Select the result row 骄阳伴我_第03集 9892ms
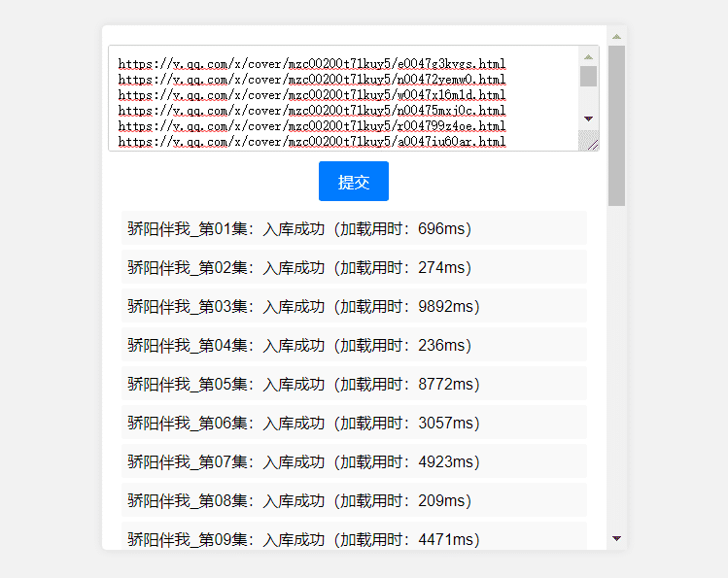Viewport: 728px width, 578px height. [x=354, y=306]
